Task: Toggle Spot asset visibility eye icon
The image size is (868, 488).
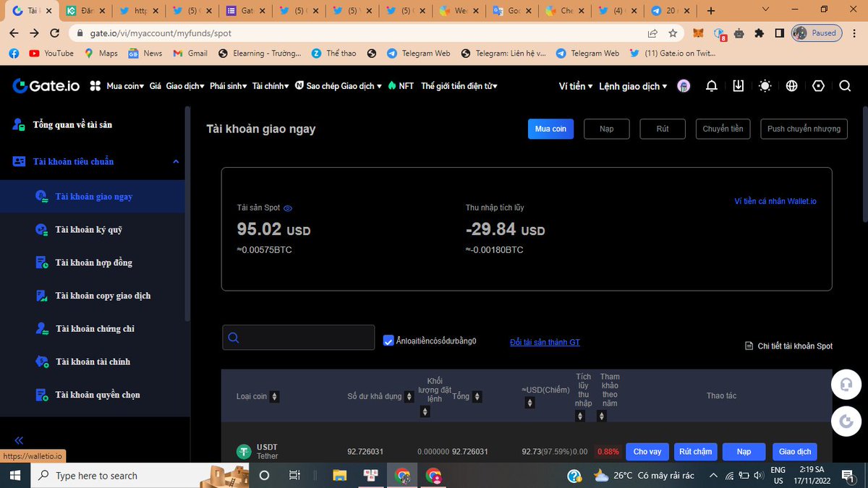Action: 288,208
